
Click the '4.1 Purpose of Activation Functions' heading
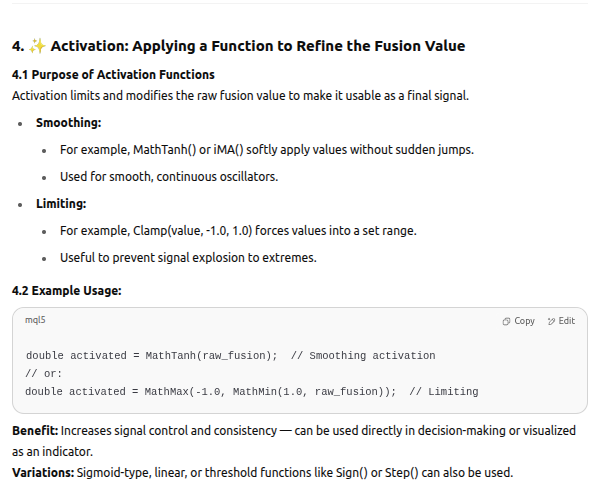click(113, 74)
